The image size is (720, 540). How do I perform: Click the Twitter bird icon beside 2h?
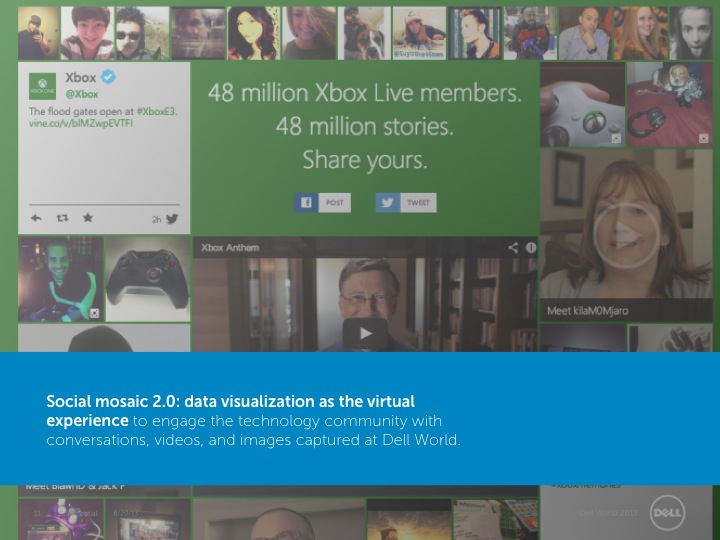click(x=172, y=219)
